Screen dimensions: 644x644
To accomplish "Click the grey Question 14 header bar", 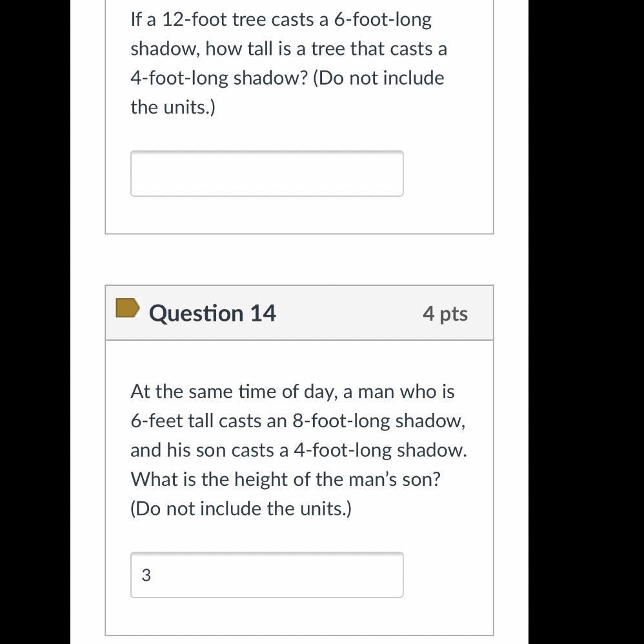I will pos(348,313).
